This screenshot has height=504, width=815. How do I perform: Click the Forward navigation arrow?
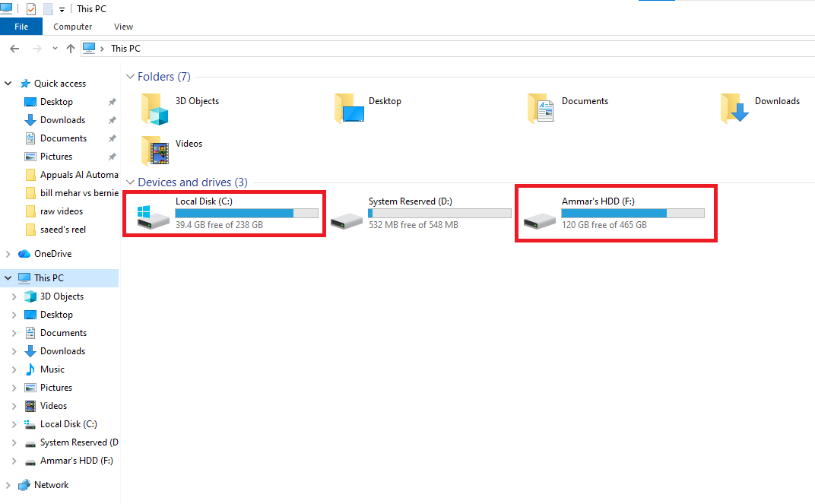[x=36, y=49]
